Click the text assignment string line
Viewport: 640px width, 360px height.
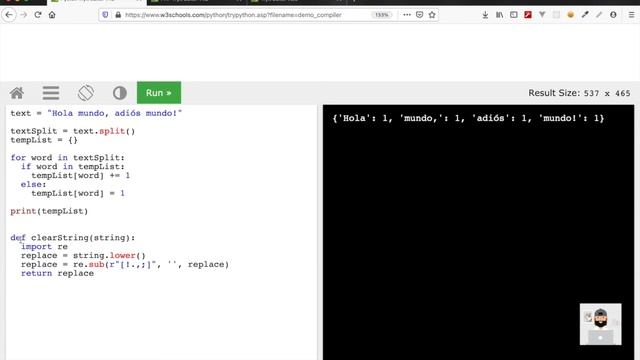coord(96,113)
